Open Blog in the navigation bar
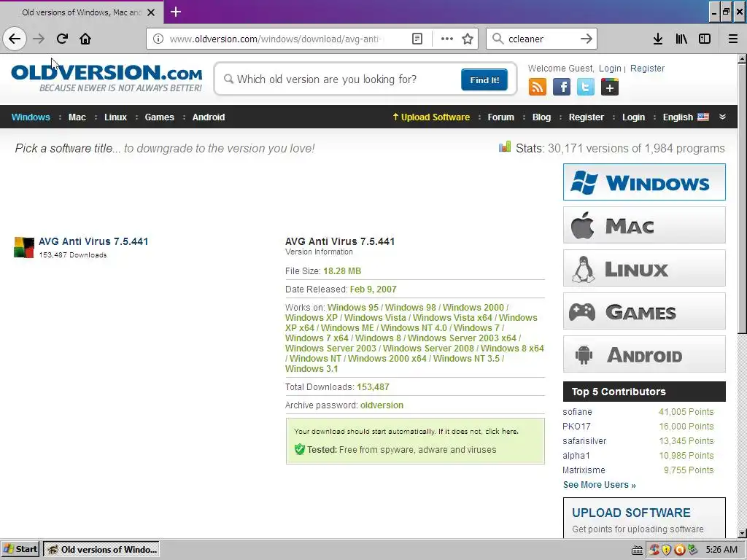 click(x=541, y=117)
